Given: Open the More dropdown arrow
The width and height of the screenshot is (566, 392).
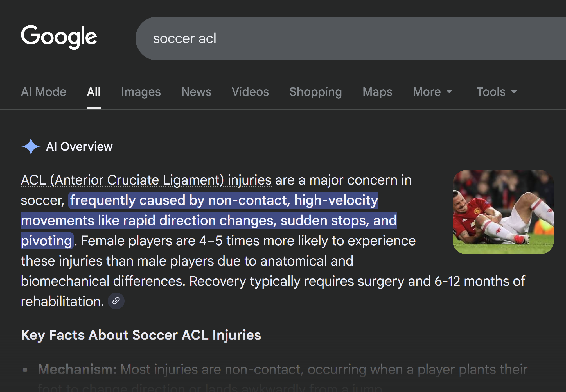Looking at the screenshot, I should click(449, 92).
